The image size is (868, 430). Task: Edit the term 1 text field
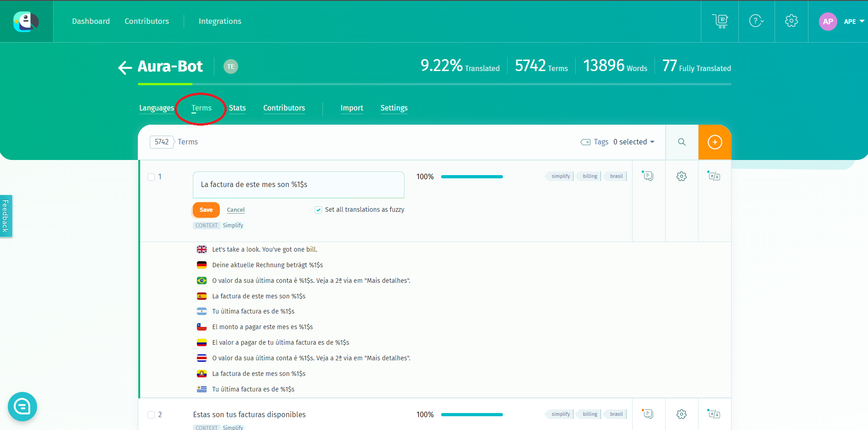(299, 185)
